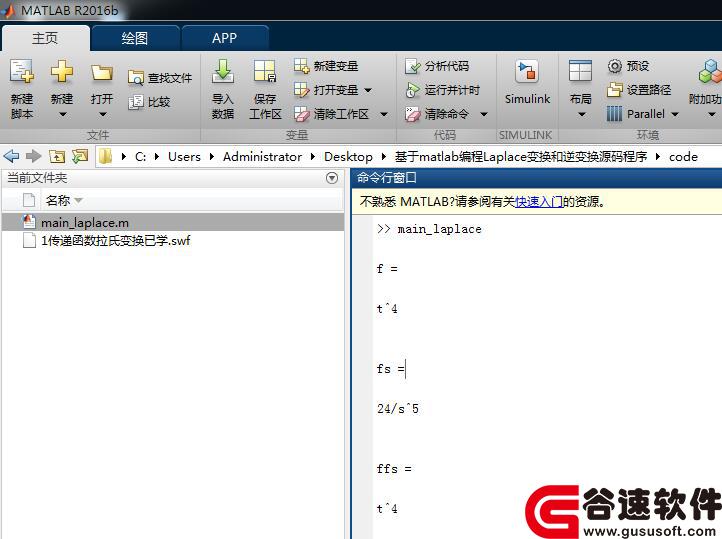Switch to the Home (主页) tab

point(45,38)
